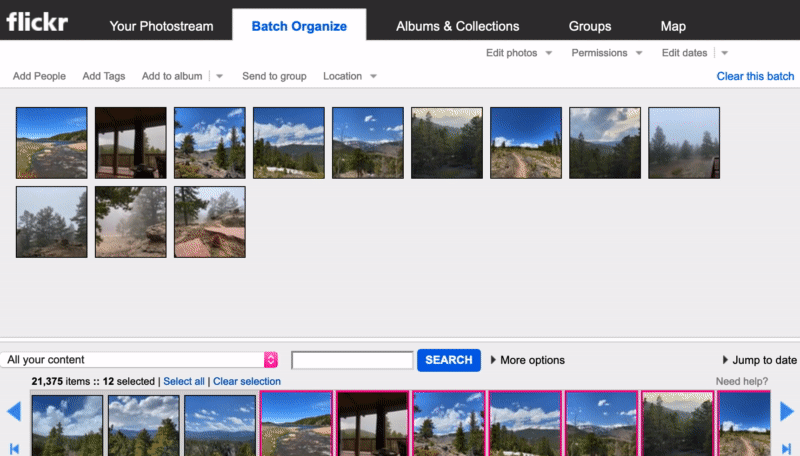
Task: Expand arrow next to Edit dates
Action: 724,53
